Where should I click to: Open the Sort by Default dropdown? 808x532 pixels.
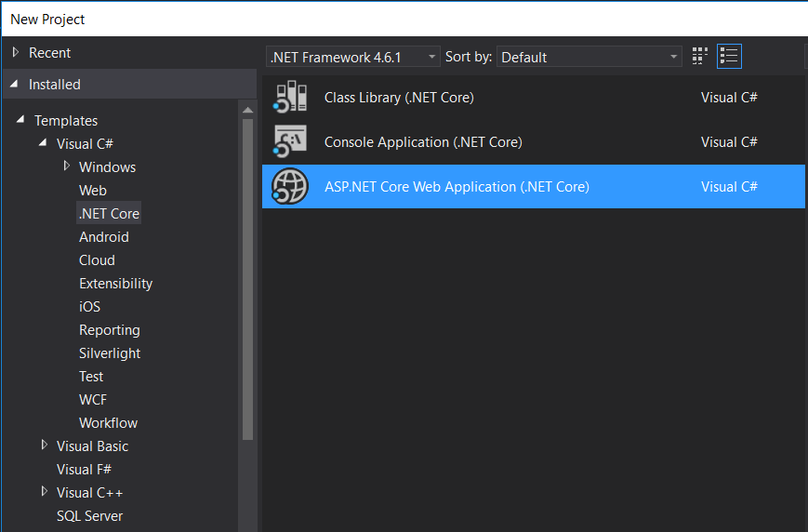(x=589, y=57)
